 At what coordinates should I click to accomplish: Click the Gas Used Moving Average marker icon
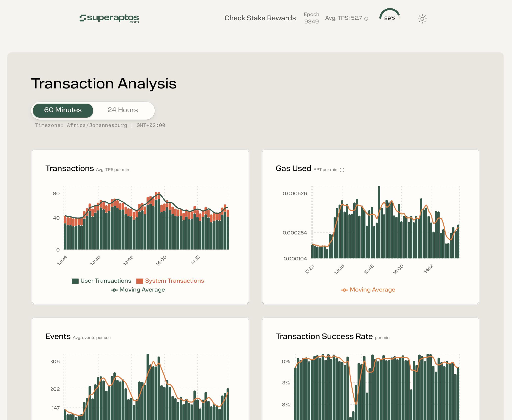[x=344, y=290]
